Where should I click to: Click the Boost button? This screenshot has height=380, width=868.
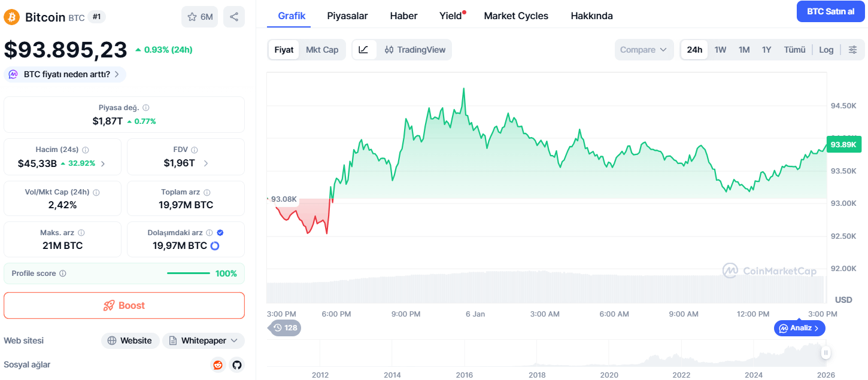tap(124, 305)
